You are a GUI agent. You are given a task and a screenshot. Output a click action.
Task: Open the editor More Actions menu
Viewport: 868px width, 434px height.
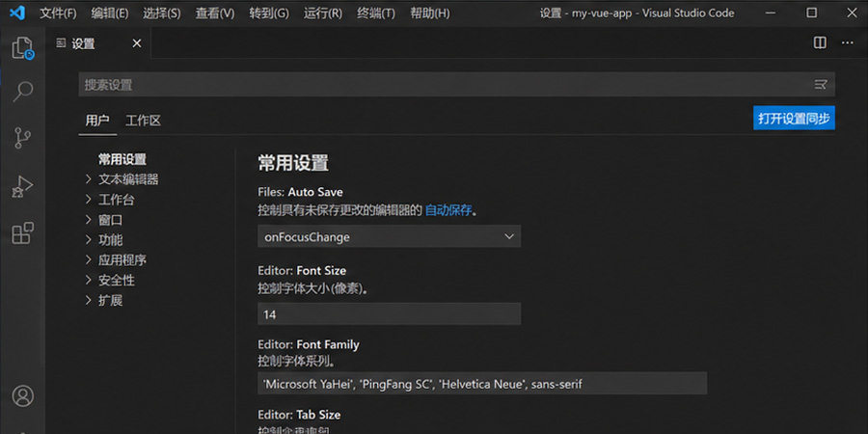[x=847, y=43]
